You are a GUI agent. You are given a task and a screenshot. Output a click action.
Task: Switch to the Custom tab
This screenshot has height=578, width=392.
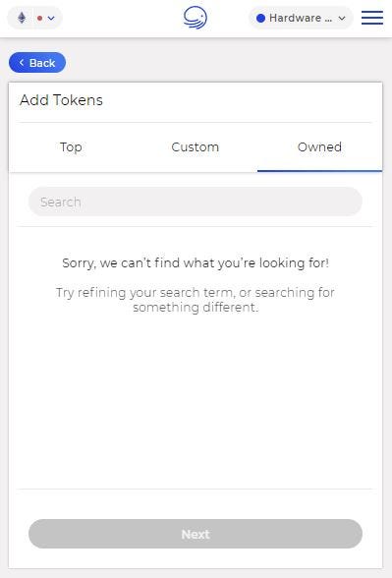(x=196, y=147)
